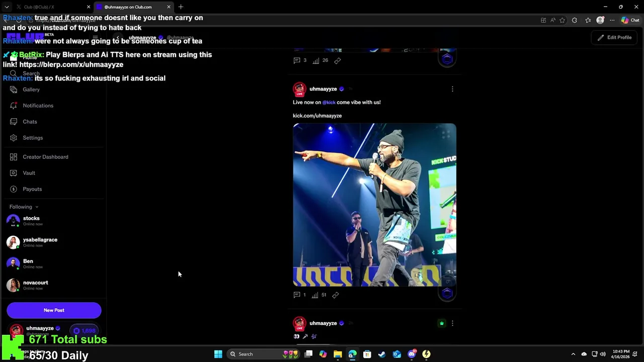
Task: Click the volume icon in system tray
Action: click(603, 354)
